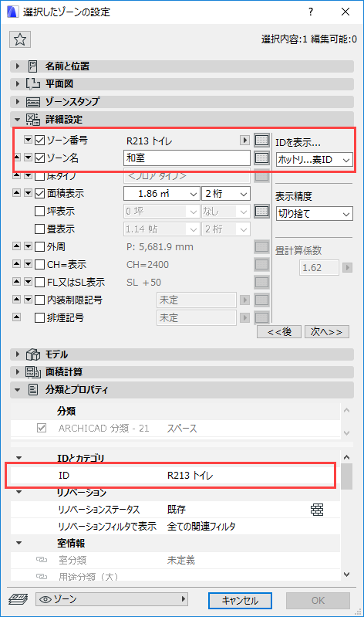364x617 pixels.
Task: Open the ゾーン layer selector dropdown
Action: pyautogui.click(x=112, y=599)
